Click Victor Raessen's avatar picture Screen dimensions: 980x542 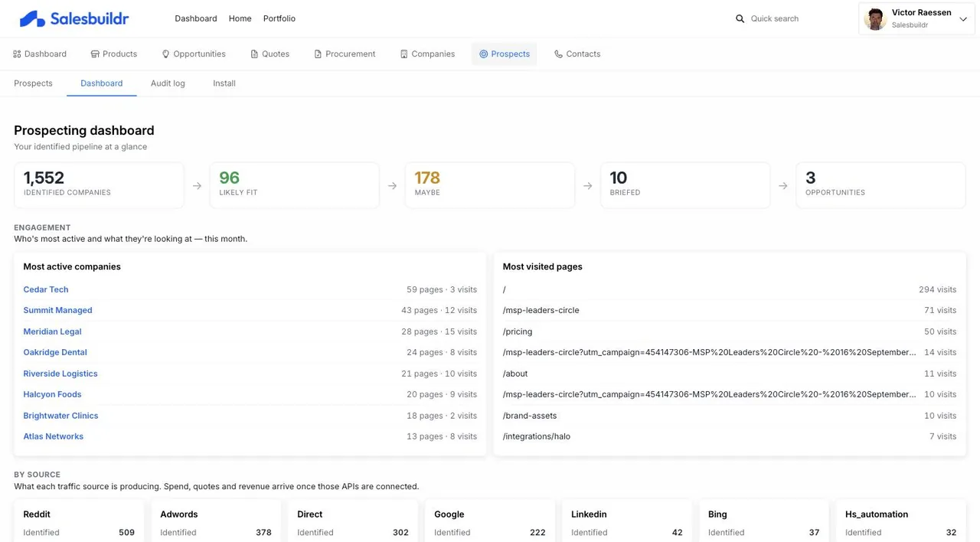[875, 18]
